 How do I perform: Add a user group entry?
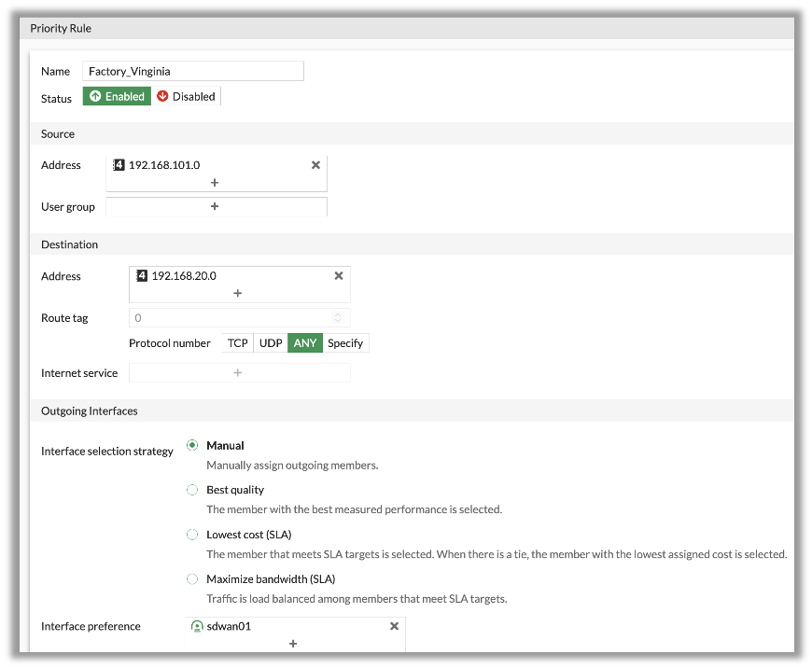(215, 206)
